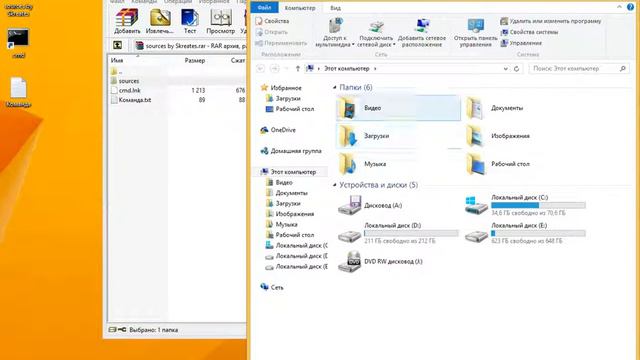
Task: Open address bar history dropdown
Action: [x=506, y=69]
